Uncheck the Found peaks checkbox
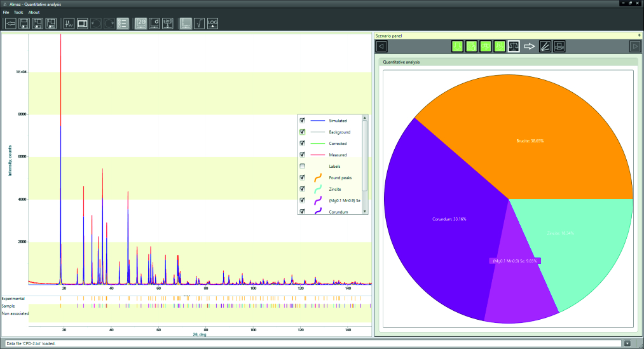This screenshot has width=644, height=349. [303, 178]
